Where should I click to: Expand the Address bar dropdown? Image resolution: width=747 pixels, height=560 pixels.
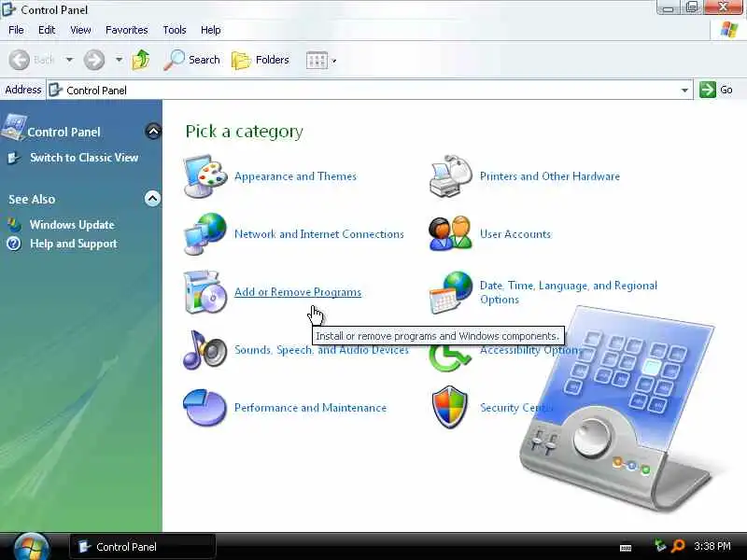coord(684,90)
